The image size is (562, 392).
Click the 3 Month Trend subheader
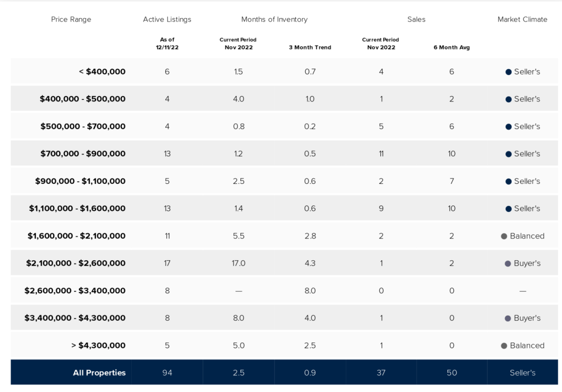pyautogui.click(x=310, y=47)
